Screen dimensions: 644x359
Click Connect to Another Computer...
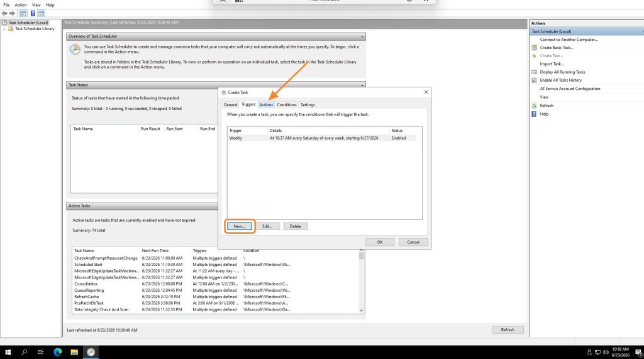point(569,40)
